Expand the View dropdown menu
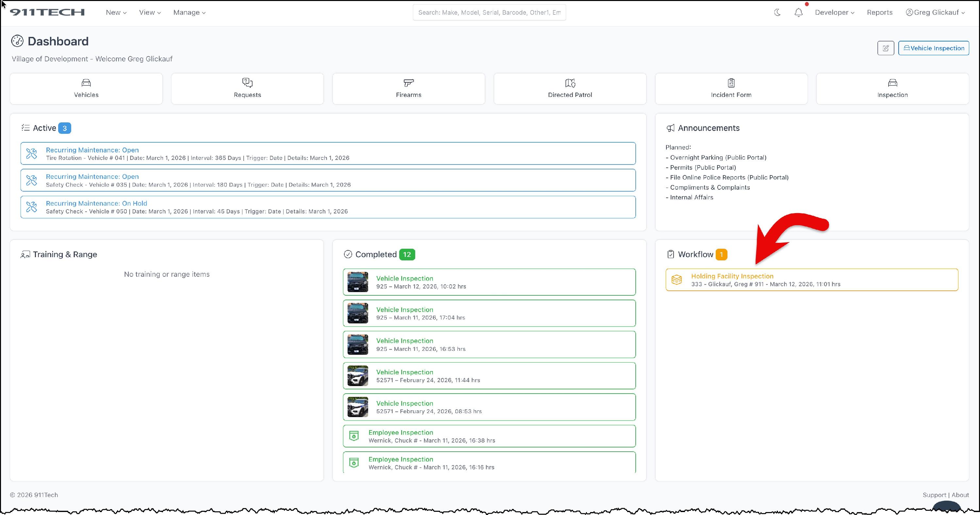This screenshot has width=980, height=515. [150, 12]
